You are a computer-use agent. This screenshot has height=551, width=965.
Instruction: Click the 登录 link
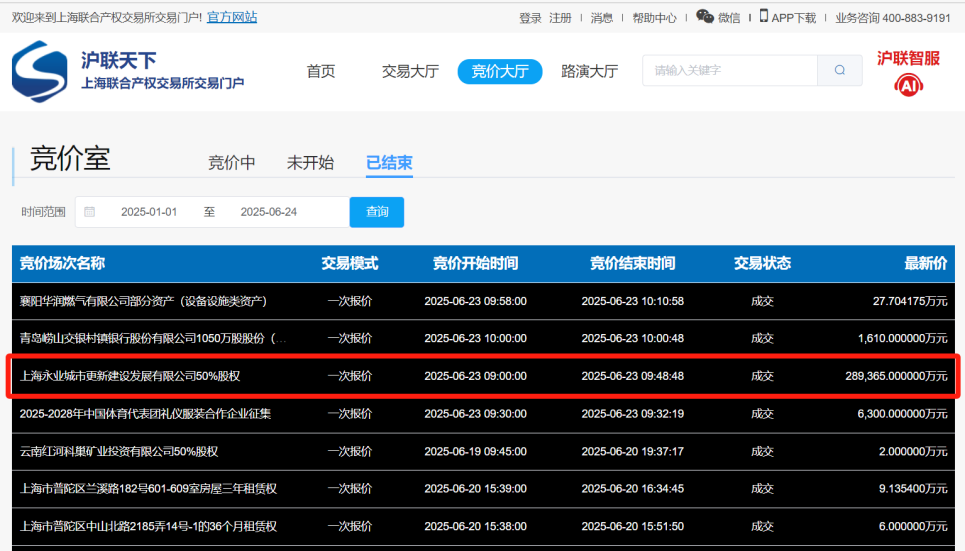[530, 18]
